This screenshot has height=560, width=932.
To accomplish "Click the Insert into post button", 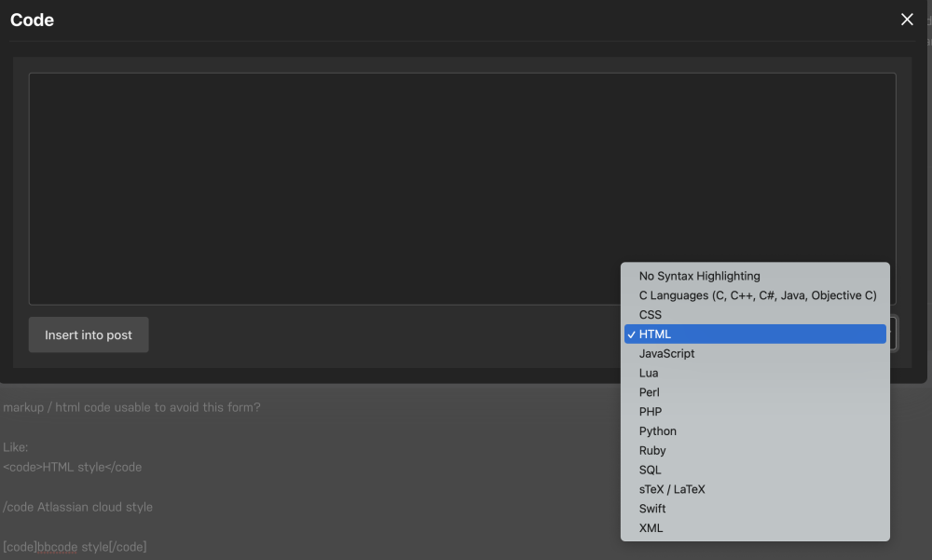I will (x=89, y=335).
